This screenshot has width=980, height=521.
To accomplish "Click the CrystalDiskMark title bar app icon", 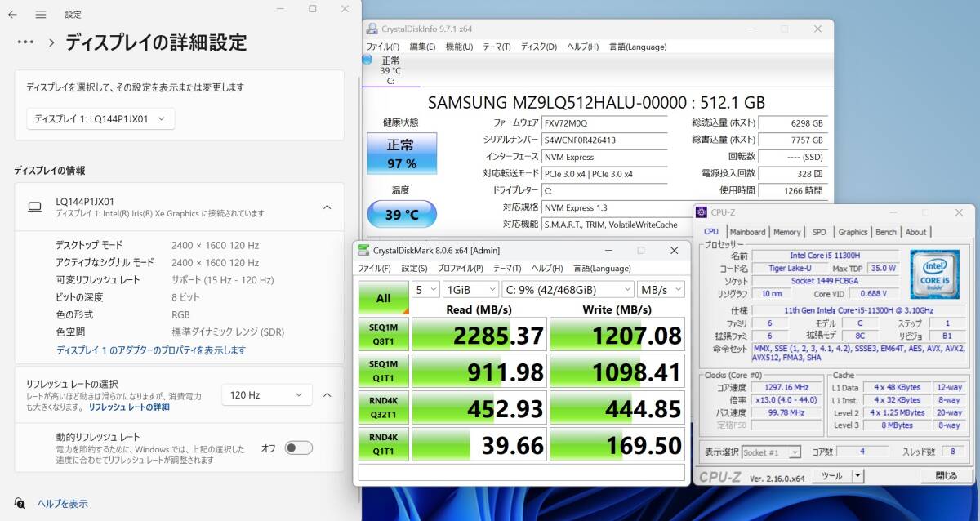I will [x=364, y=250].
